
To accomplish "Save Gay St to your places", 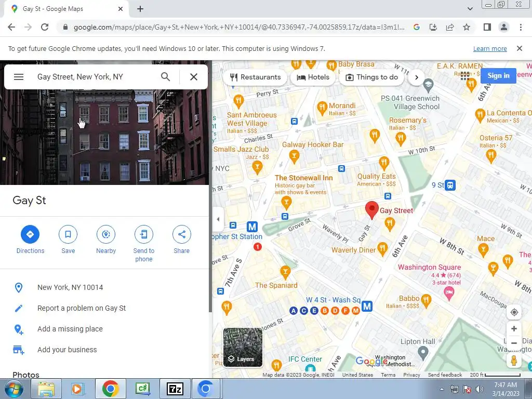I will tap(68, 240).
